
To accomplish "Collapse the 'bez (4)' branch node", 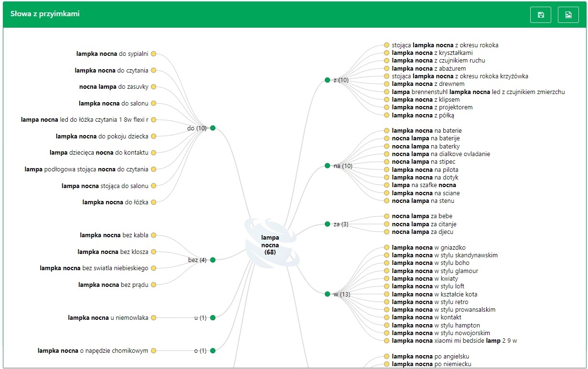I will [x=213, y=260].
